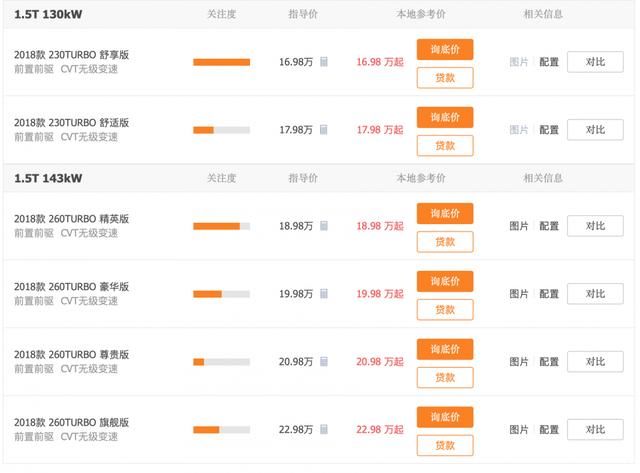640x473 pixels.
Task: Open 配置 for 230TURBO 舒享版
Action: point(549,62)
